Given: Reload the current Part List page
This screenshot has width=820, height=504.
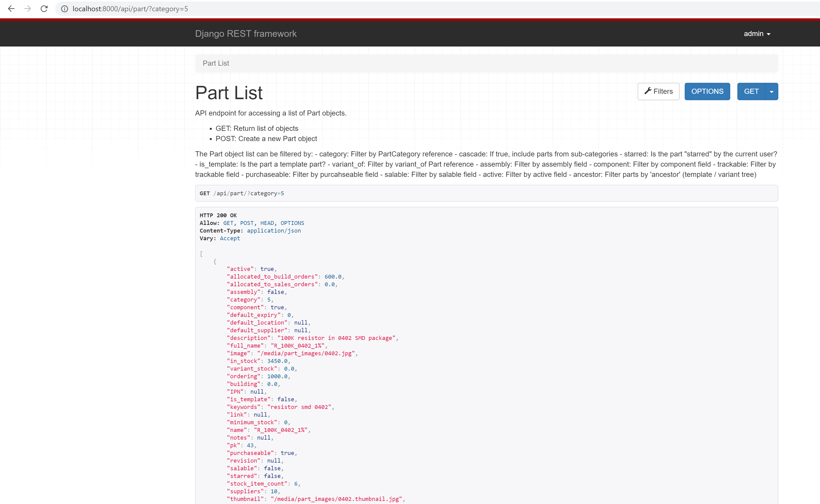Looking at the screenshot, I should (44, 9).
